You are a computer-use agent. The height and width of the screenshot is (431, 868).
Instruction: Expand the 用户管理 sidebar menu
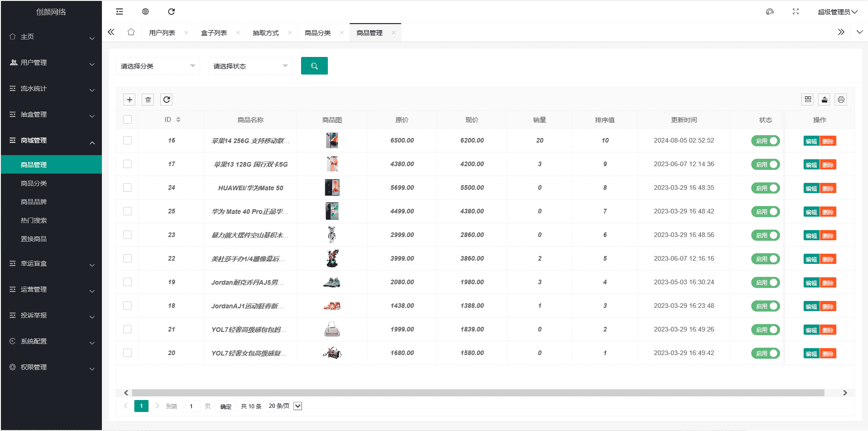tap(51, 62)
